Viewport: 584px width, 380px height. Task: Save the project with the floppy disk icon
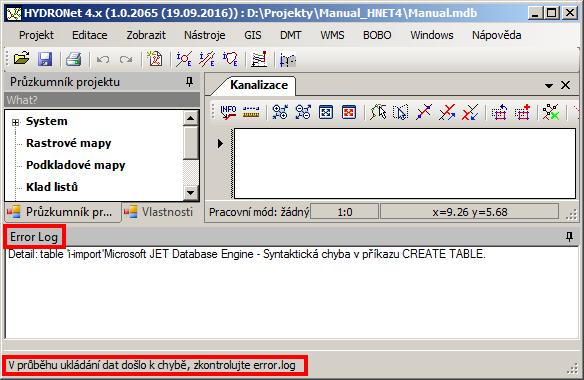(45, 59)
